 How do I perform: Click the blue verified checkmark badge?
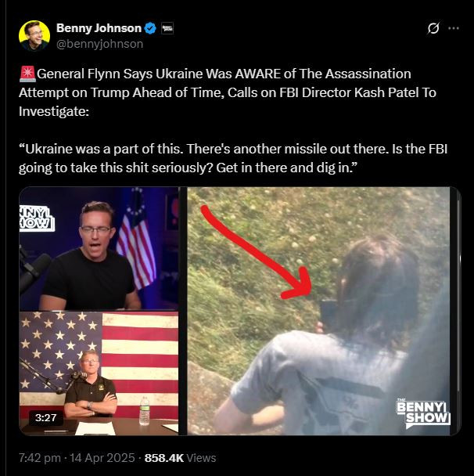[x=149, y=29]
